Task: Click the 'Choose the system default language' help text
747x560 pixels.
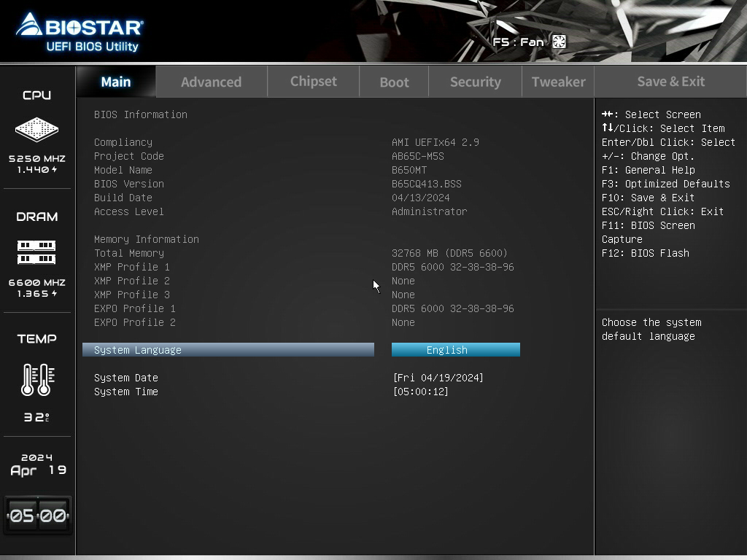Action: [651, 329]
